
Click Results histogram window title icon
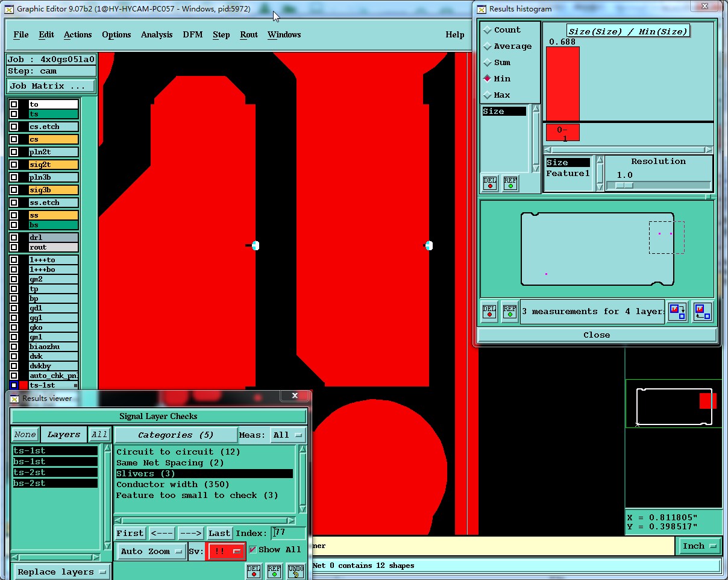[x=482, y=9]
